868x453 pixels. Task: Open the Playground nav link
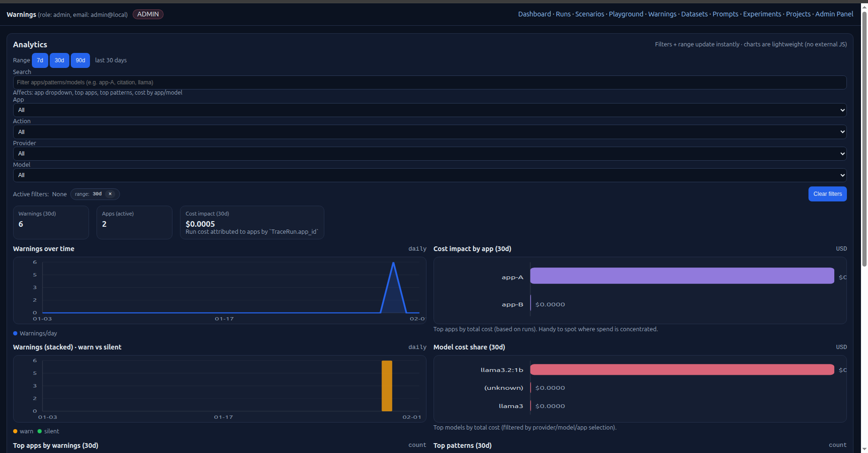coord(626,14)
